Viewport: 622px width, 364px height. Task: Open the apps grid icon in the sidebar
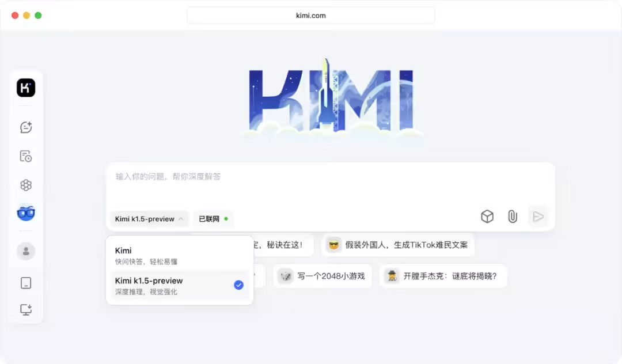tap(25, 185)
